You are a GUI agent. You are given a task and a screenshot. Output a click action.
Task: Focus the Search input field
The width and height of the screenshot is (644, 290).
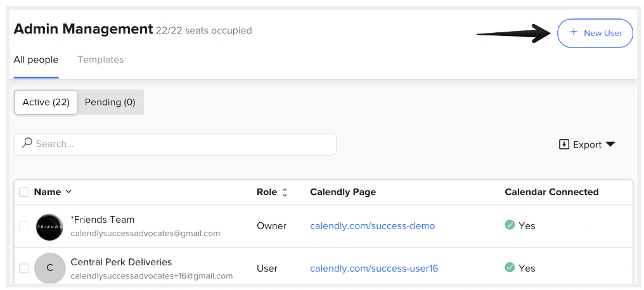coord(176,144)
